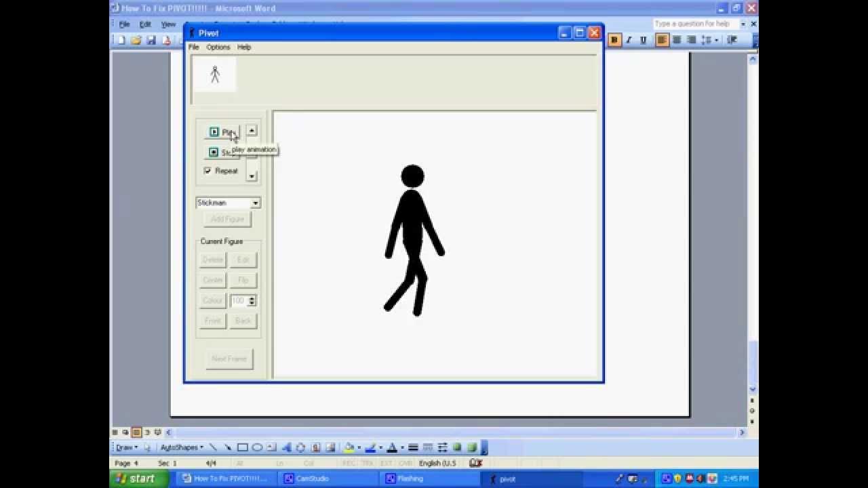Click Word's Open folder icon
The image size is (868, 488).
click(136, 41)
